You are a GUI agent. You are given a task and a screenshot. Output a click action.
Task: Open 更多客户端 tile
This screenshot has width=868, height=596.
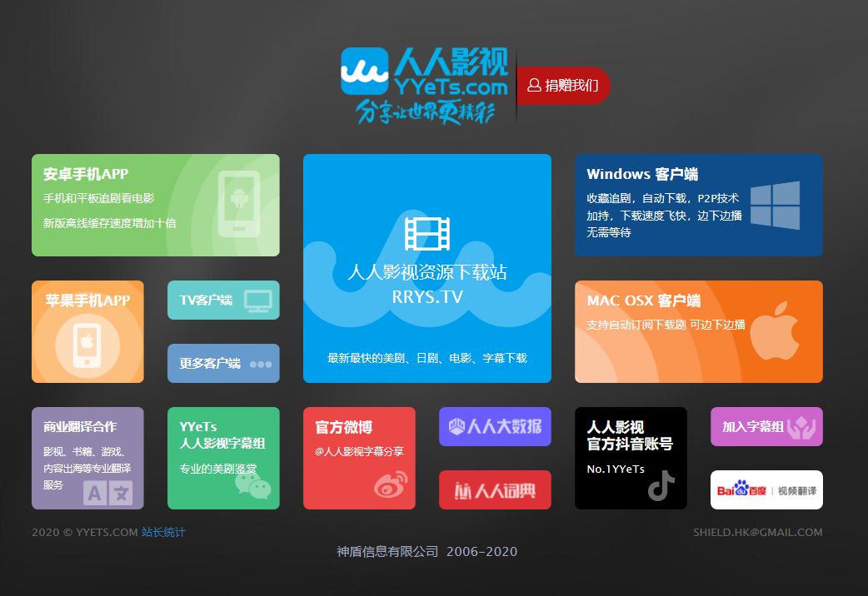tap(223, 363)
